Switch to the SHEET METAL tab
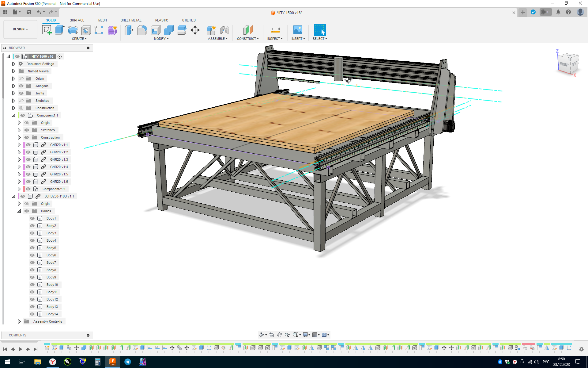588x368 pixels. (x=131, y=20)
